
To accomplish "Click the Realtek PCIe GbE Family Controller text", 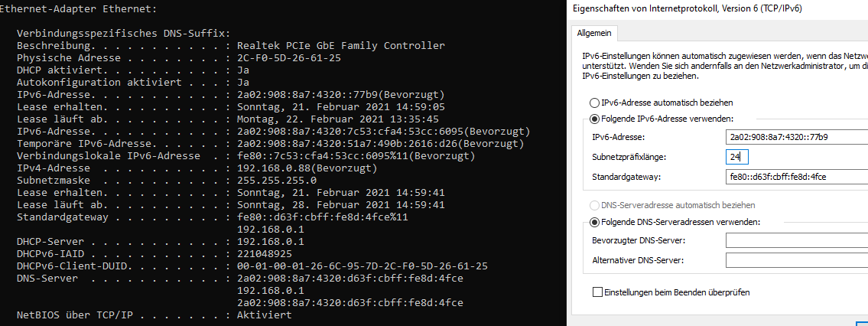I will pos(341,45).
